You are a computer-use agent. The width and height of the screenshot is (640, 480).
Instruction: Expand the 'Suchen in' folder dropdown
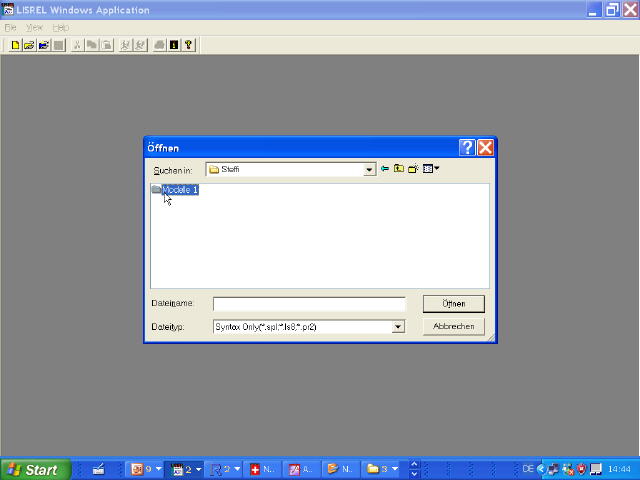pyautogui.click(x=369, y=170)
